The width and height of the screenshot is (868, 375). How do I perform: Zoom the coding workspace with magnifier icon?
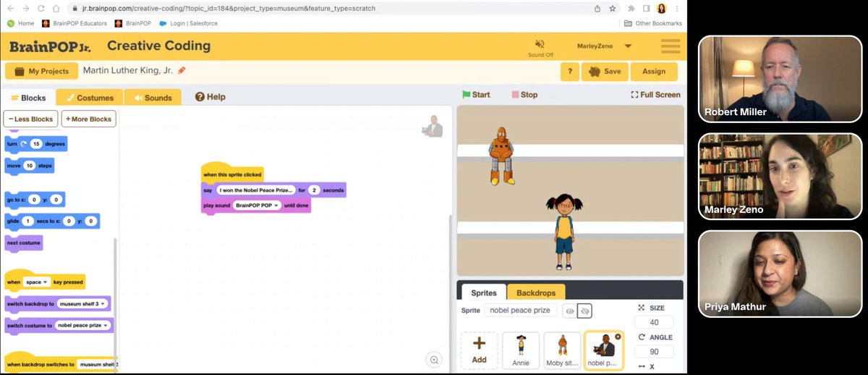pyautogui.click(x=434, y=359)
